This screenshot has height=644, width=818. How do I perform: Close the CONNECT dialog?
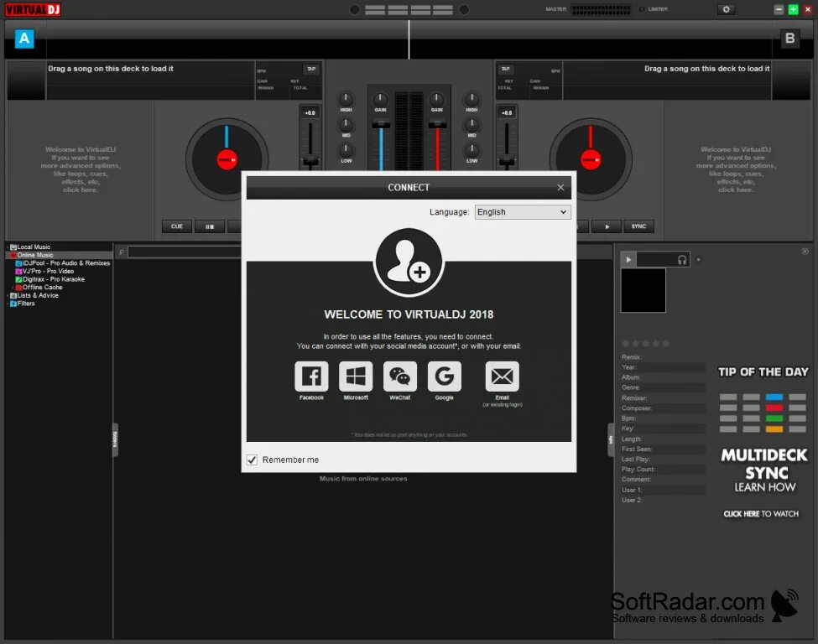coord(560,187)
